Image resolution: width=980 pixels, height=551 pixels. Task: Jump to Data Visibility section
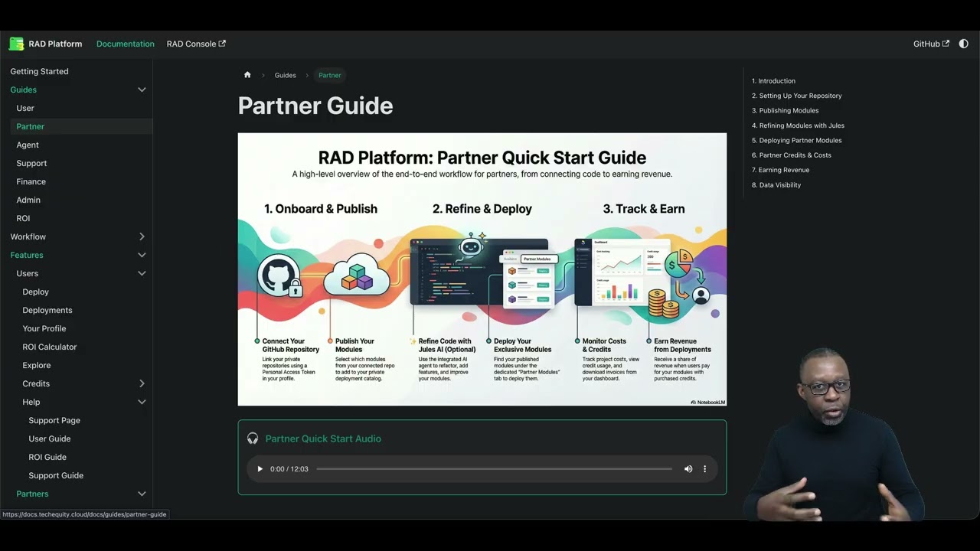[776, 185]
